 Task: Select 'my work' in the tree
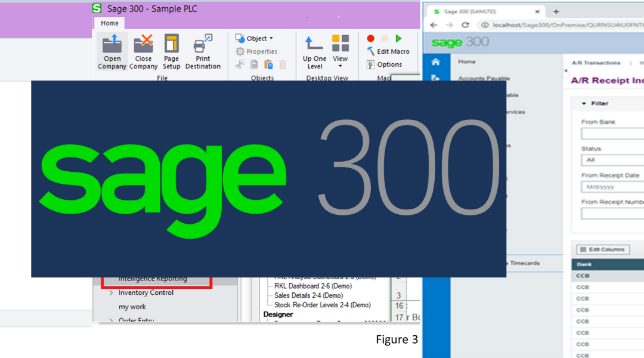[x=132, y=307]
